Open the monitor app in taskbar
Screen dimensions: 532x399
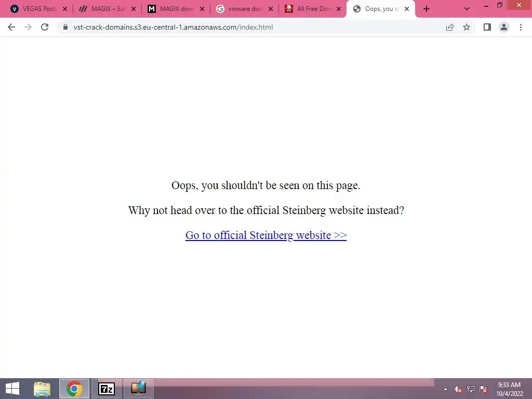click(138, 389)
